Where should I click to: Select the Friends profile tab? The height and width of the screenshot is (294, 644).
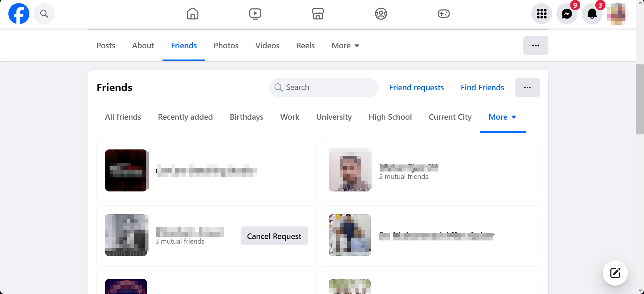tap(184, 45)
